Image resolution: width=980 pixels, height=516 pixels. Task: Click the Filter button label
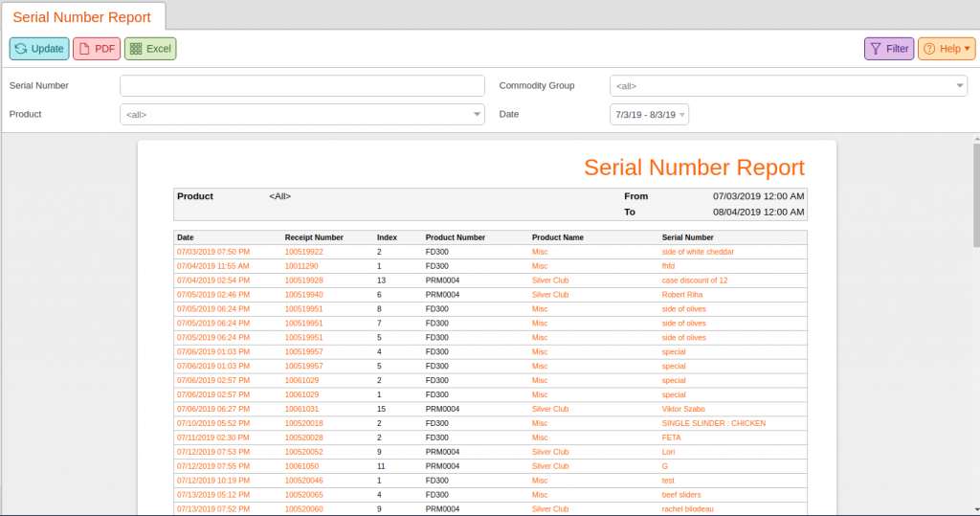(x=898, y=49)
